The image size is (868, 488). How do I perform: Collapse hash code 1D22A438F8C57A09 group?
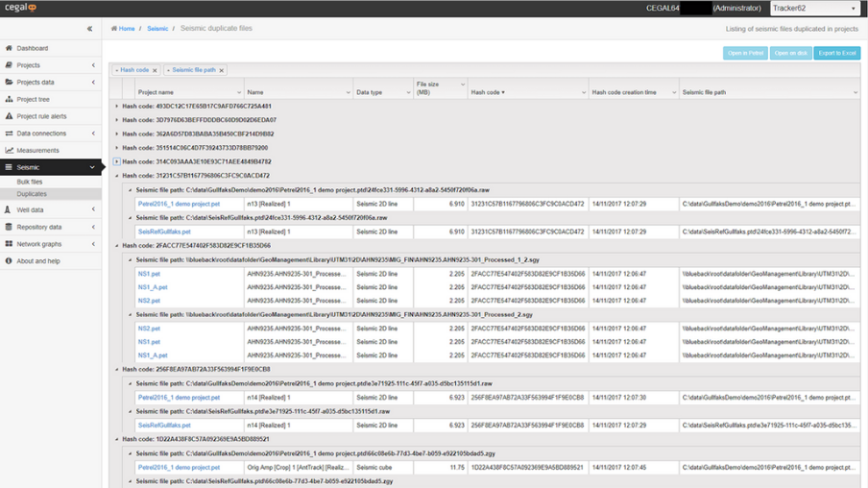(x=117, y=439)
